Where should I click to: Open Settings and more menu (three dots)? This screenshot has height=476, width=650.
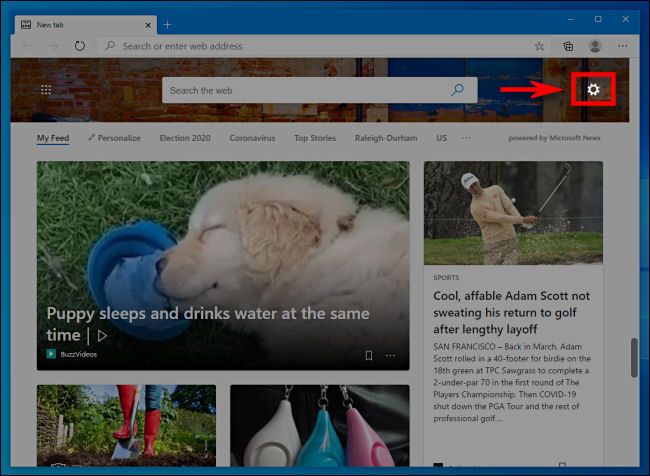(x=623, y=46)
